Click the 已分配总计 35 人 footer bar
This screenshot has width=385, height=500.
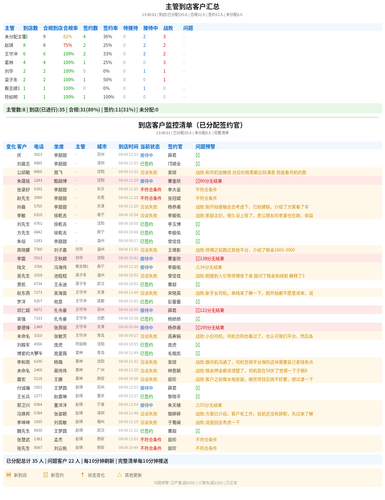point(192,461)
